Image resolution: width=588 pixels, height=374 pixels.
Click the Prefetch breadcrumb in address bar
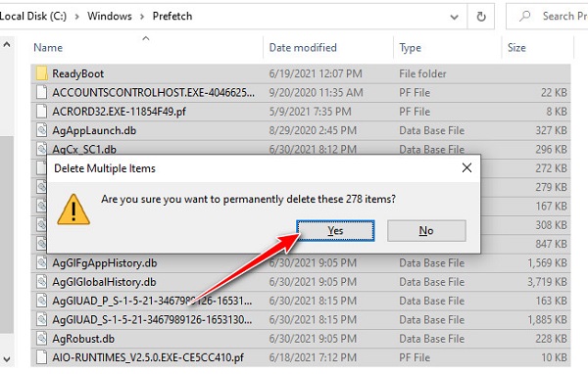[172, 16]
